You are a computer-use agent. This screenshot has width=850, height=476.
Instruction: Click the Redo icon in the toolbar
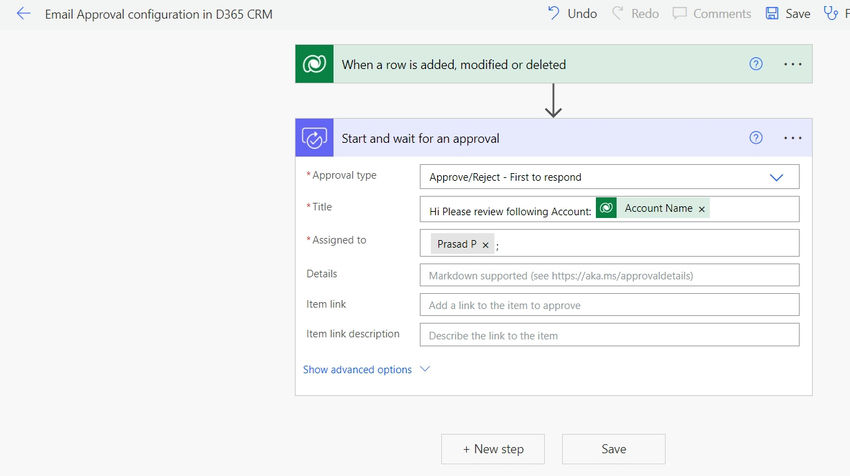(618, 14)
